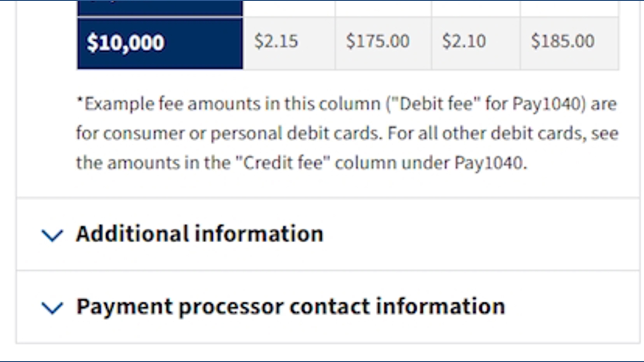Click the words "Example fee amounts" in footnote
The image size is (644, 362).
[x=172, y=104]
